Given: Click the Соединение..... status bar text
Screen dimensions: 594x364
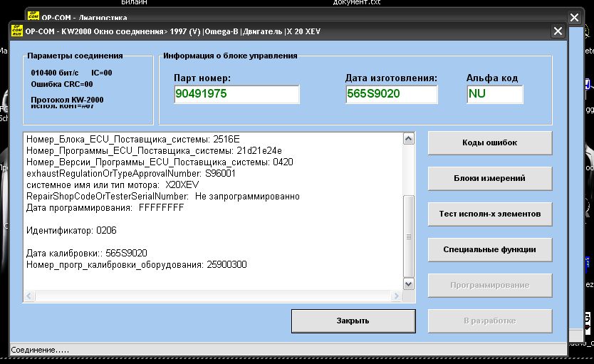Looking at the screenshot, I should tap(40, 350).
